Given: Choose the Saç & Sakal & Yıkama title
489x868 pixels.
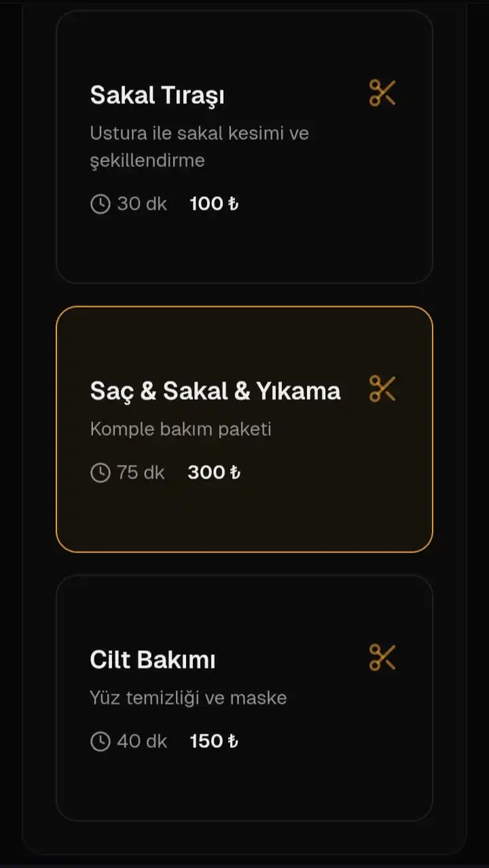Looking at the screenshot, I should (215, 391).
